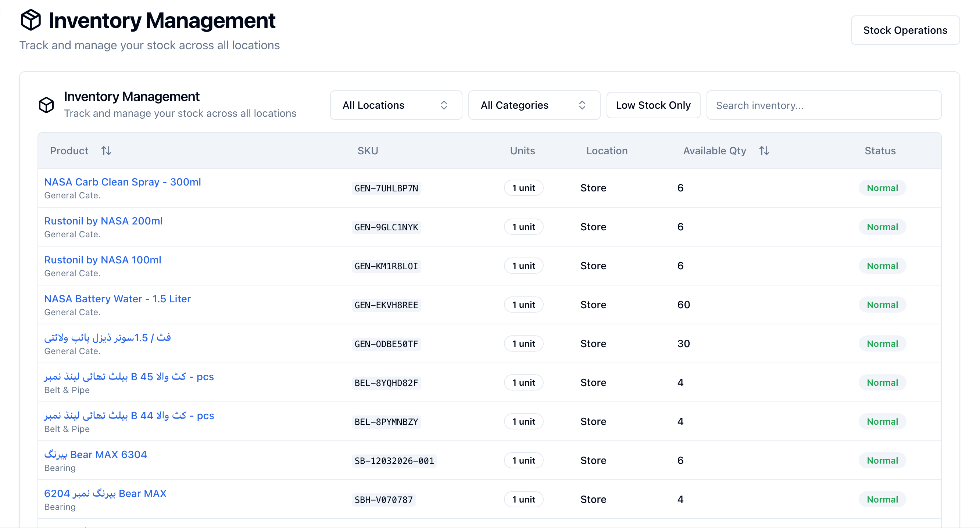Open Stock Operations

905,30
